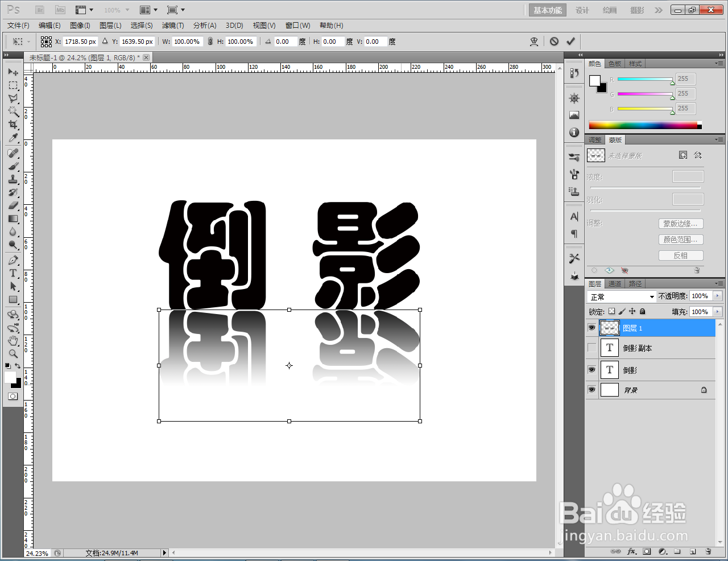Hide the 图层 1 layer
This screenshot has height=561, width=728.
pos(592,328)
